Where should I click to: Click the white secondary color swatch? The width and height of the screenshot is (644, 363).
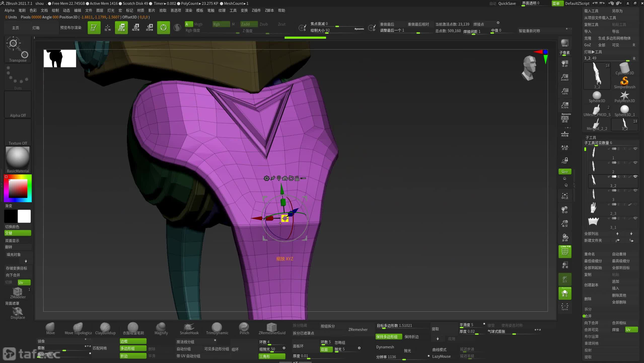tap(24, 216)
